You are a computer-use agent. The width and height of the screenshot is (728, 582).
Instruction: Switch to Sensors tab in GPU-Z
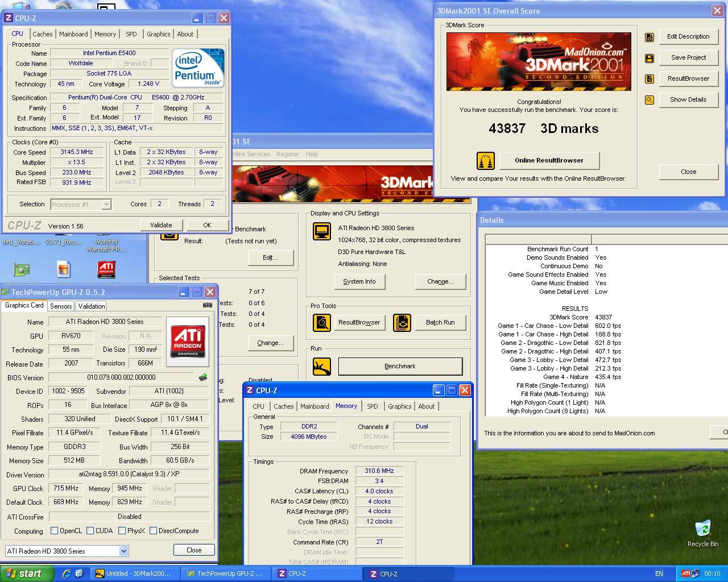point(61,306)
